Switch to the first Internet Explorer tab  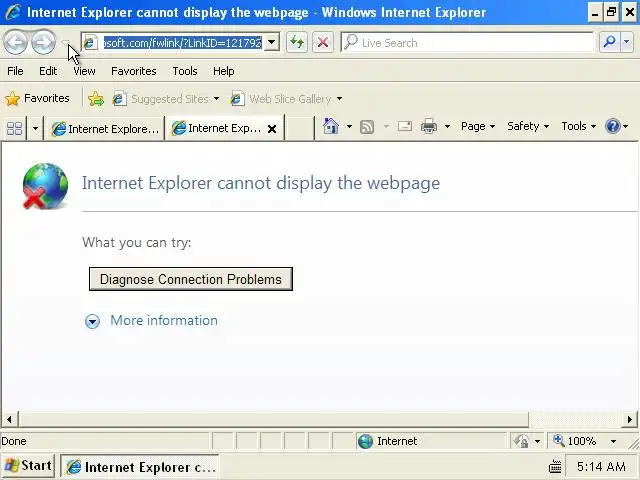[x=105, y=129]
